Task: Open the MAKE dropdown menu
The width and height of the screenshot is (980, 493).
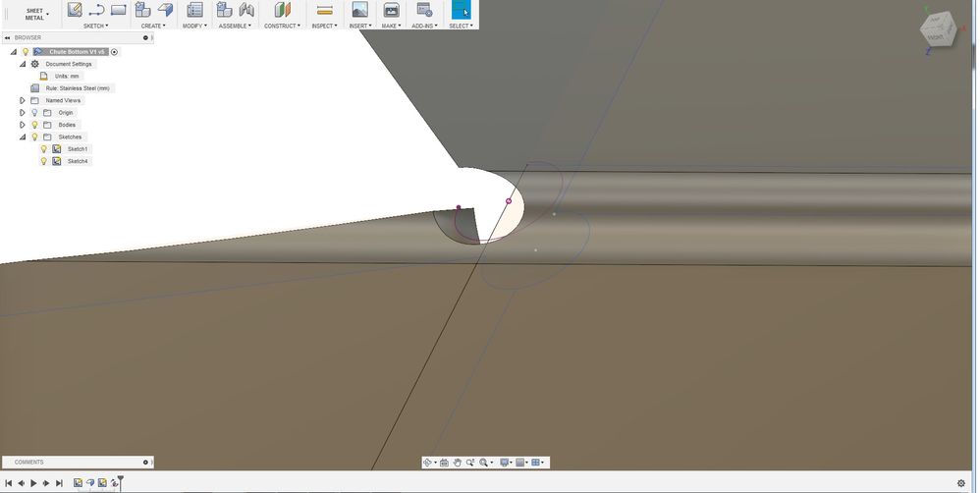Action: [x=391, y=26]
